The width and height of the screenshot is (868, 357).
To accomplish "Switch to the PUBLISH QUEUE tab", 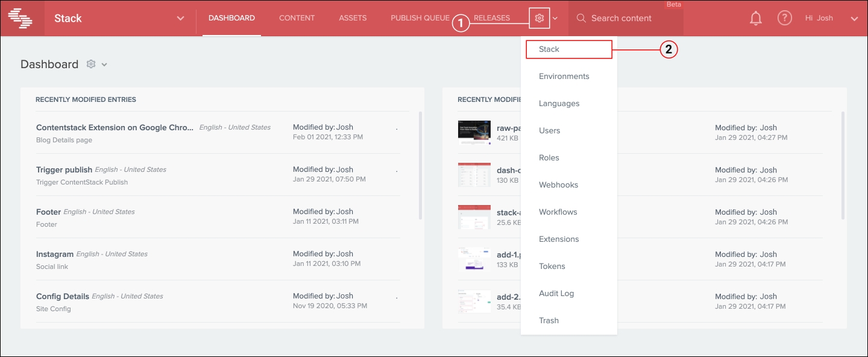I will [420, 18].
